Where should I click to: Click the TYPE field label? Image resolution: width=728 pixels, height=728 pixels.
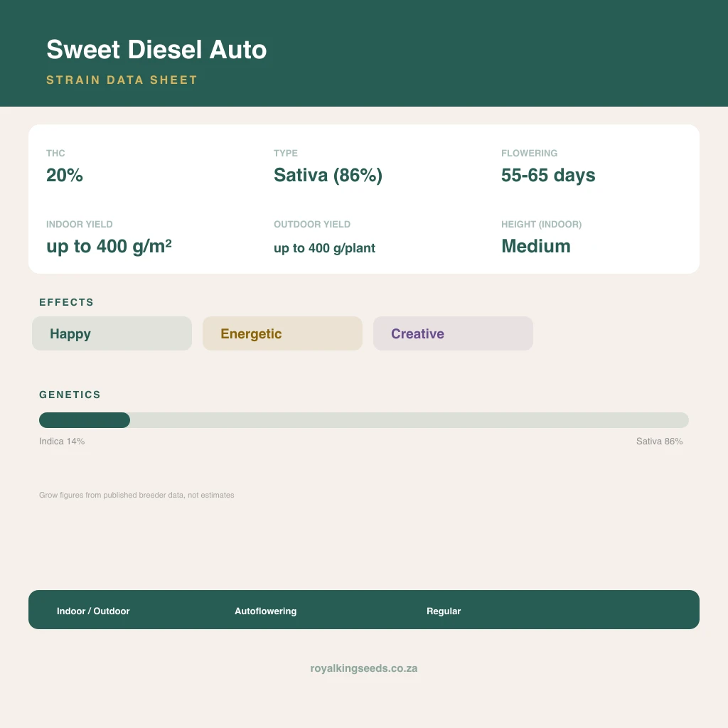[x=286, y=154]
